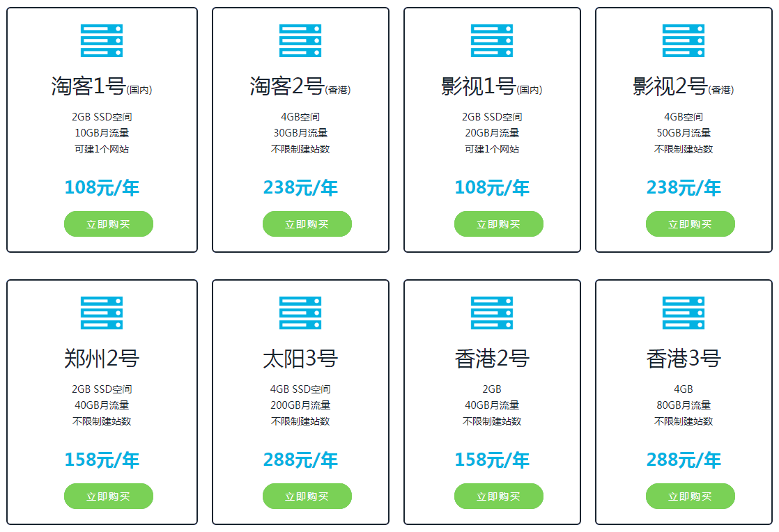Click the 288元/年 price on 太阳3号
The height and width of the screenshot is (532, 779).
[300, 460]
